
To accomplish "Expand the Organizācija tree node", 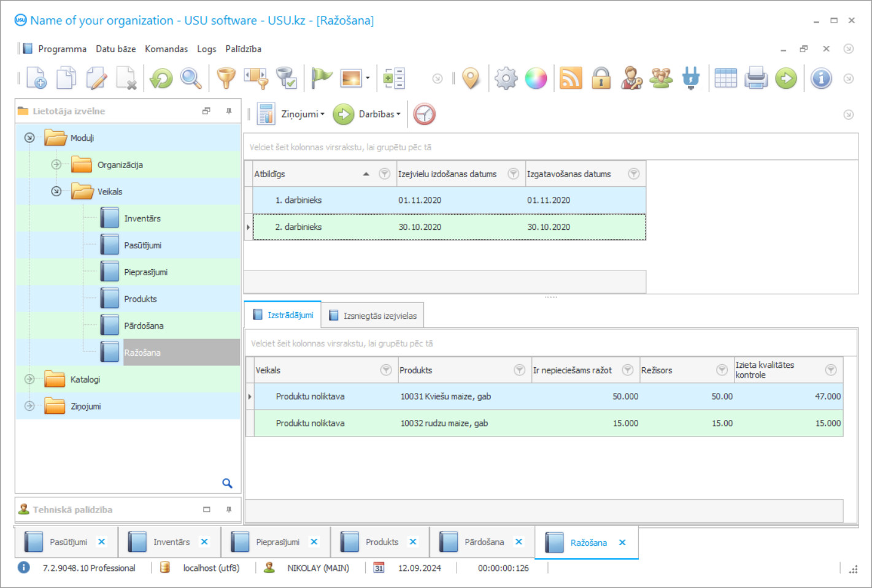I will pos(56,164).
